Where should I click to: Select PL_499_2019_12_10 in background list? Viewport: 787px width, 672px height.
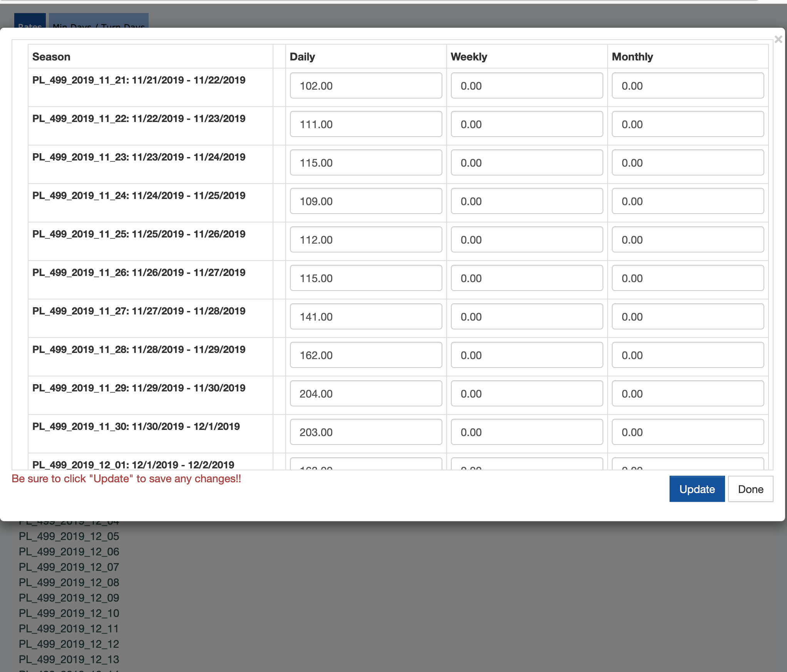(x=69, y=613)
